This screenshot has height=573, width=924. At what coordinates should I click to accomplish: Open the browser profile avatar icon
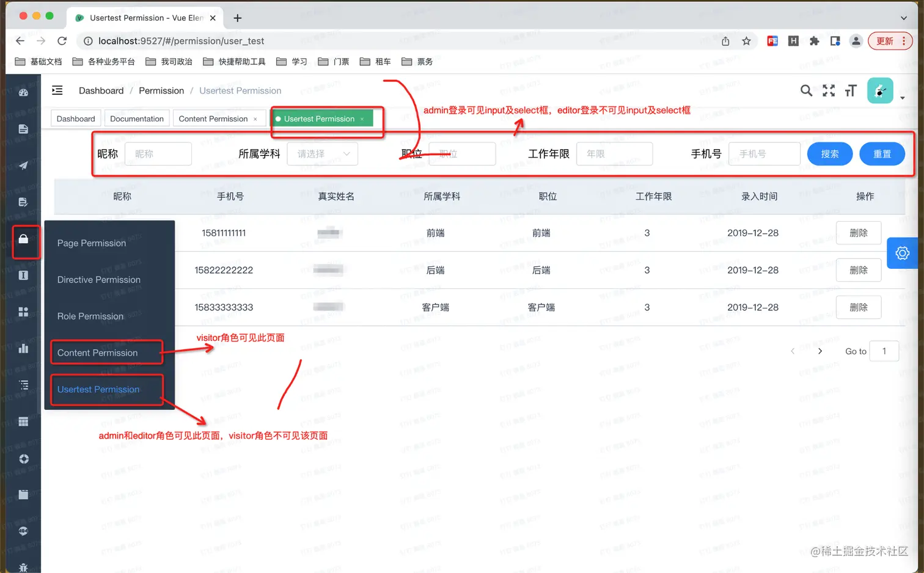click(856, 41)
